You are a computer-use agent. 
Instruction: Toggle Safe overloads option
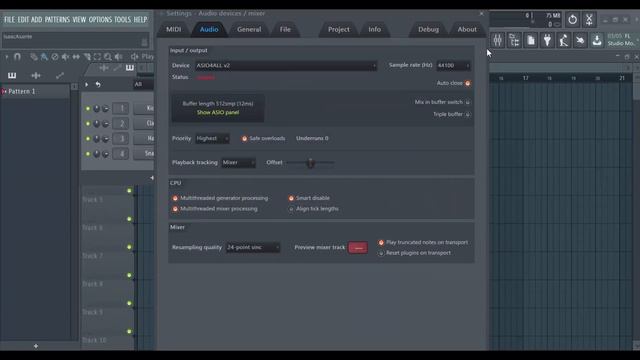(244, 139)
